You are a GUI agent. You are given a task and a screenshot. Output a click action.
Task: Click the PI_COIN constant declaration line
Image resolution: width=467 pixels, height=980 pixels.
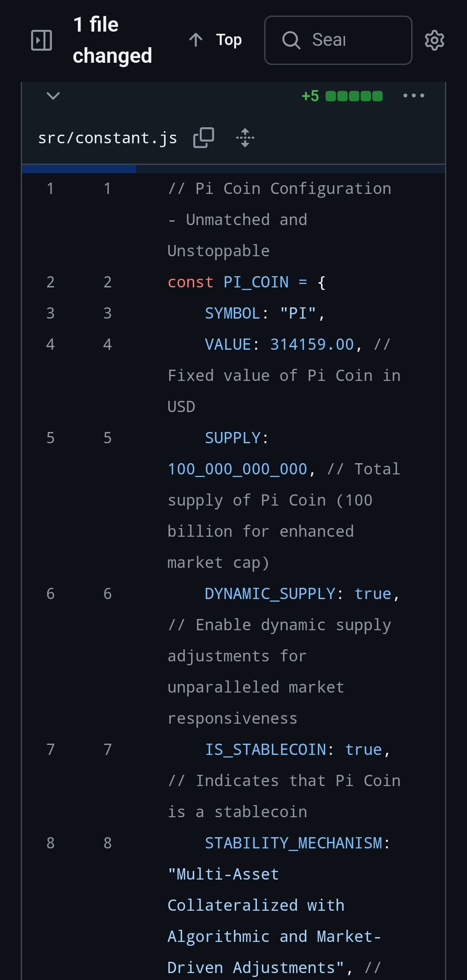pos(246,282)
